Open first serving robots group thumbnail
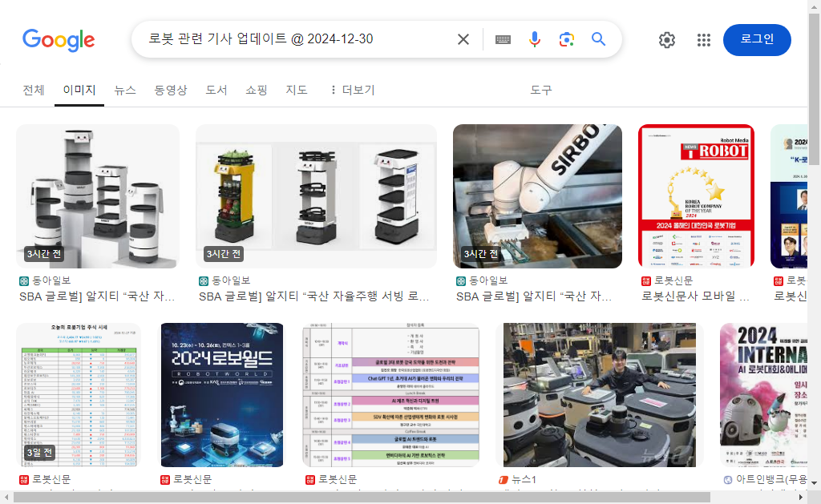This screenshot has height=504, width=821. click(98, 196)
